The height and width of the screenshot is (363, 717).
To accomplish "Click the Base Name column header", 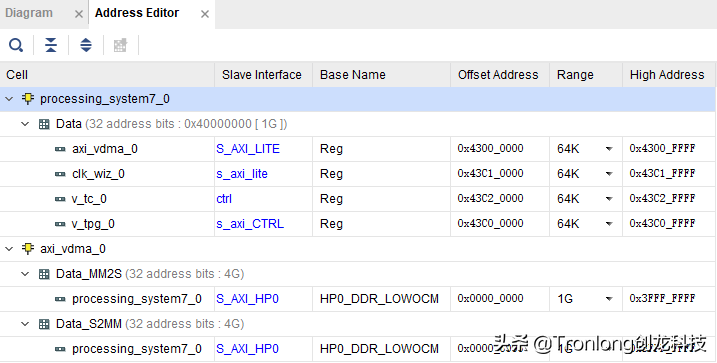I will 381,75.
